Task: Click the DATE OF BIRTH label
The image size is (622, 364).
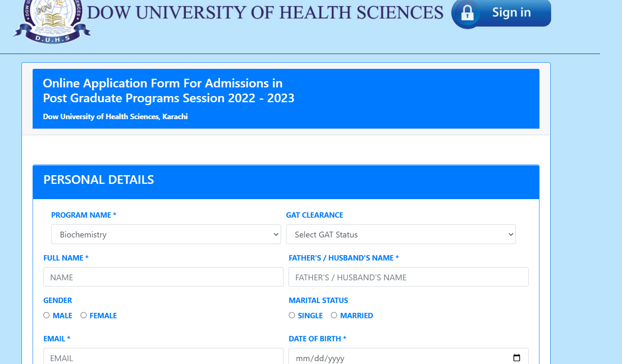Action: click(317, 338)
